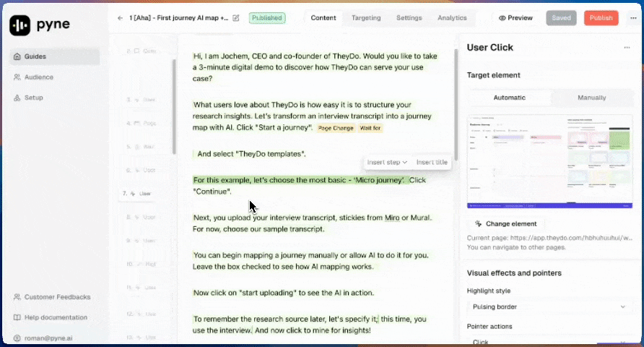Switch to the Analytics tab
644x347 pixels.
(452, 18)
